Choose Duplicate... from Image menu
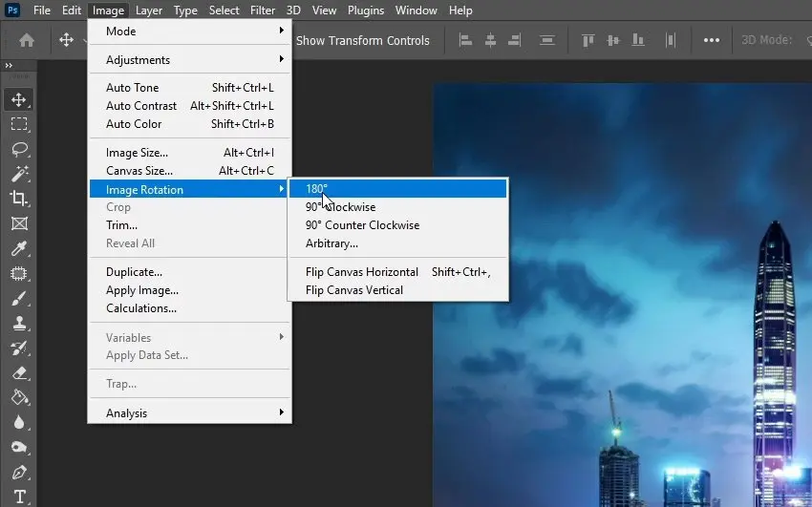The width and height of the screenshot is (812, 507). [x=190, y=271]
